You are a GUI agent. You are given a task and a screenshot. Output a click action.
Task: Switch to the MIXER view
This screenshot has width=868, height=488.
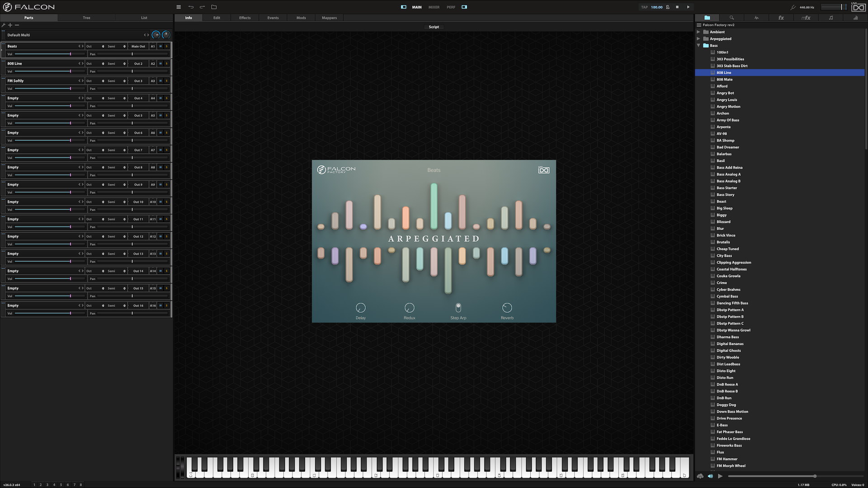coord(434,7)
